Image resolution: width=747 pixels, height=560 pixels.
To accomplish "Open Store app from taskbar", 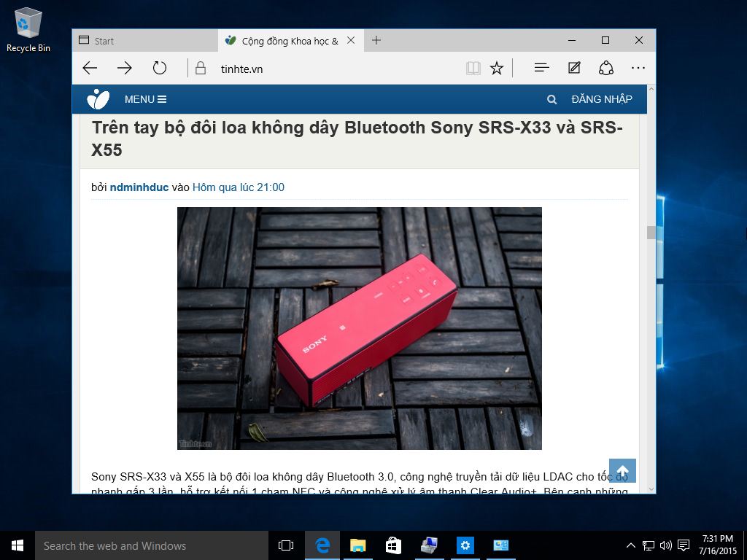I will click(x=393, y=545).
